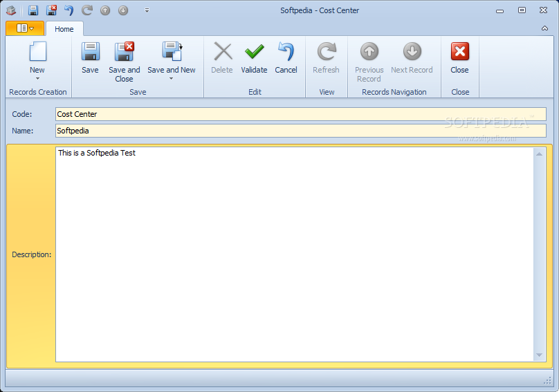The height and width of the screenshot is (392, 559).
Task: Go to Next Record
Action: click(412, 58)
